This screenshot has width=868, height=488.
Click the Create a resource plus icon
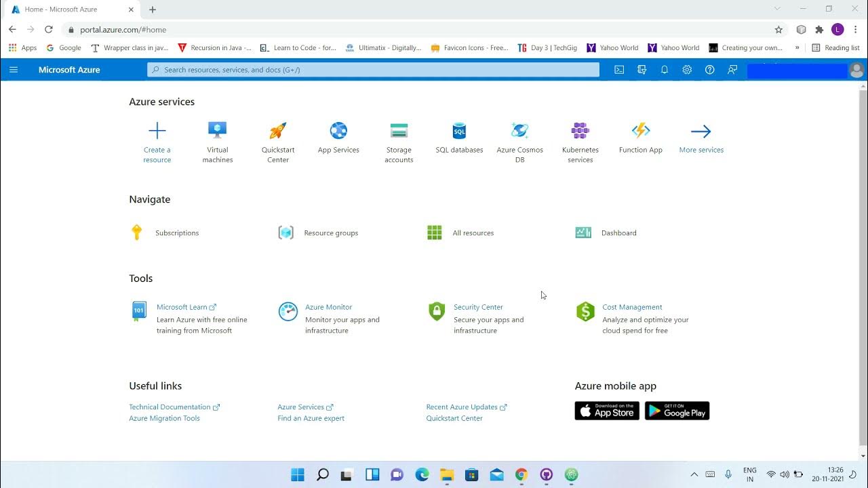157,131
